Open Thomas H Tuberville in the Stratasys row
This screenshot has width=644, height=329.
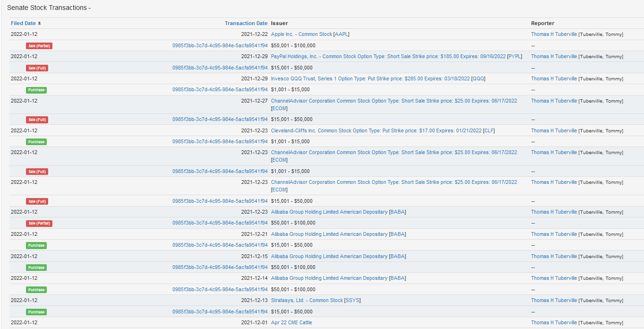554,300
